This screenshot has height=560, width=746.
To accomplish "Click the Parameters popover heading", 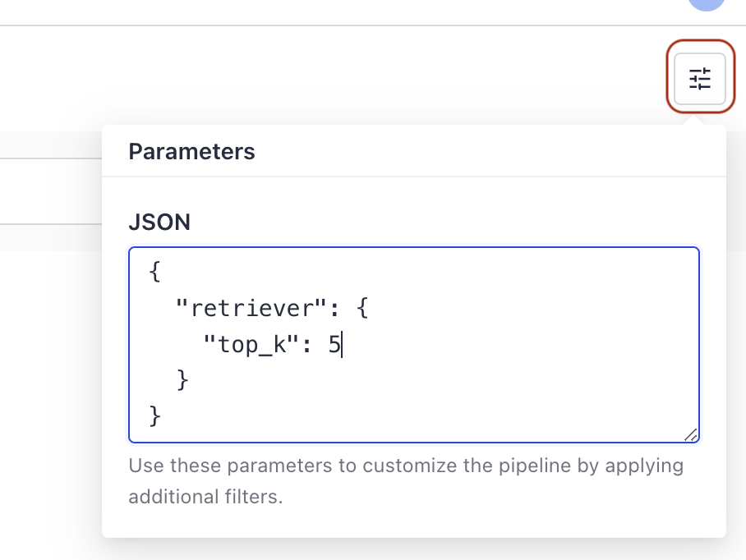I will (x=191, y=152).
